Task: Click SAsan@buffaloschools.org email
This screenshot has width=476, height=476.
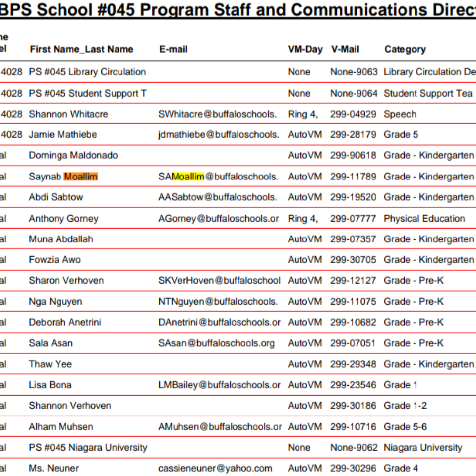Action: (217, 343)
